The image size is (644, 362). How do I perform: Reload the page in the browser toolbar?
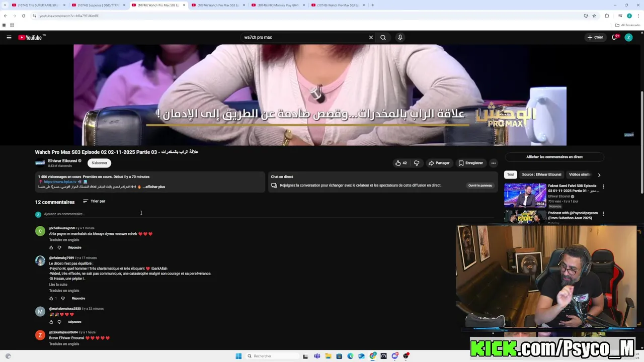point(23,16)
